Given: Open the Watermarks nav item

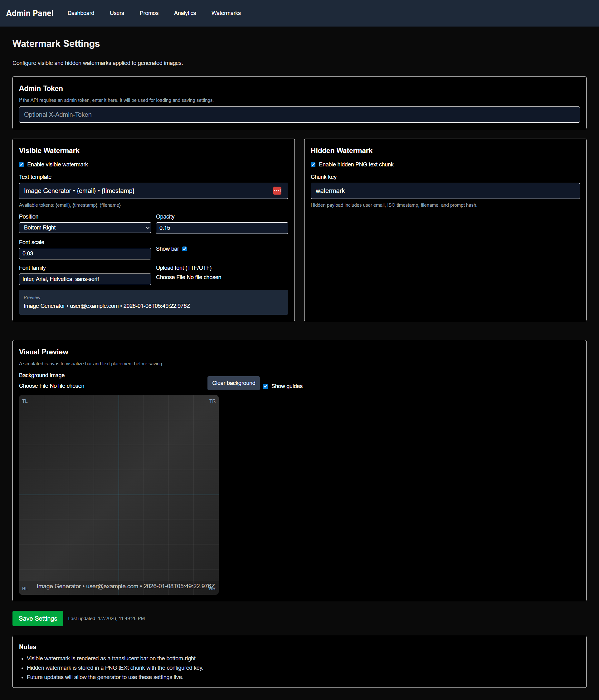Looking at the screenshot, I should (x=226, y=13).
